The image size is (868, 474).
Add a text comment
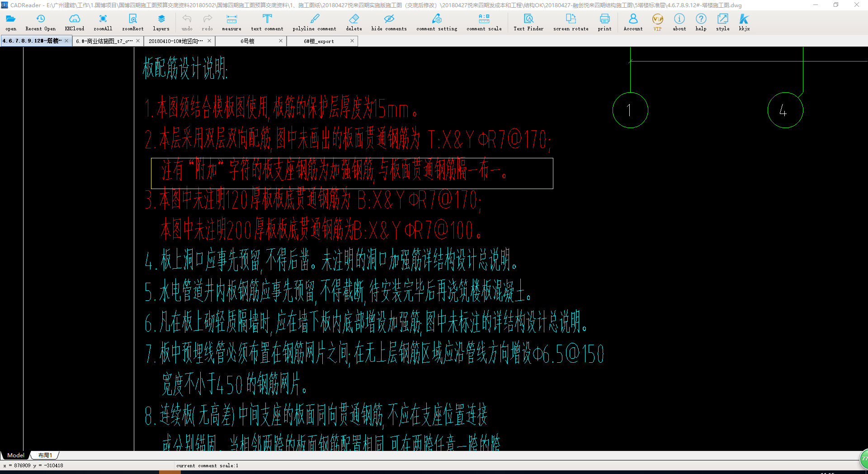click(x=267, y=22)
